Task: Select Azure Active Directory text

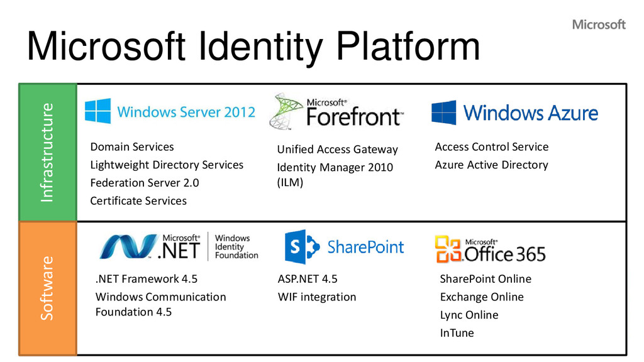Action: click(x=492, y=165)
